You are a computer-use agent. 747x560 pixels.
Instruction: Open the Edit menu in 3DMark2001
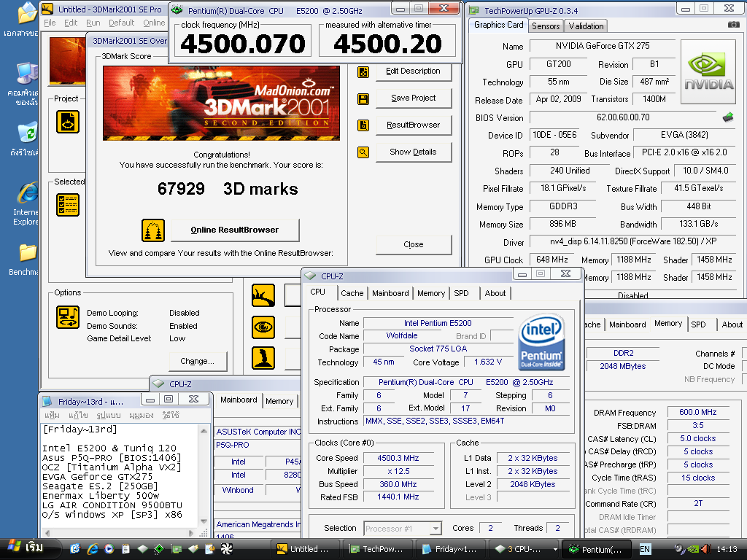click(x=71, y=23)
